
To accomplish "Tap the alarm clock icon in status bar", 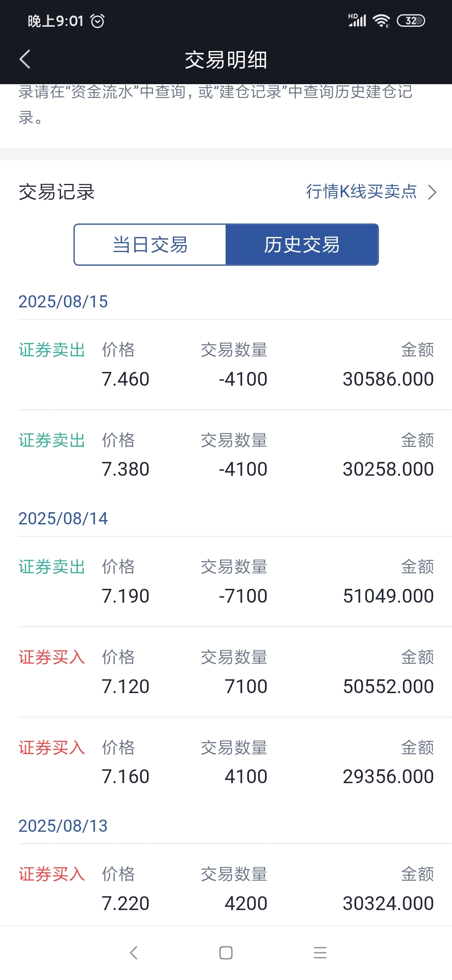I will (x=98, y=21).
